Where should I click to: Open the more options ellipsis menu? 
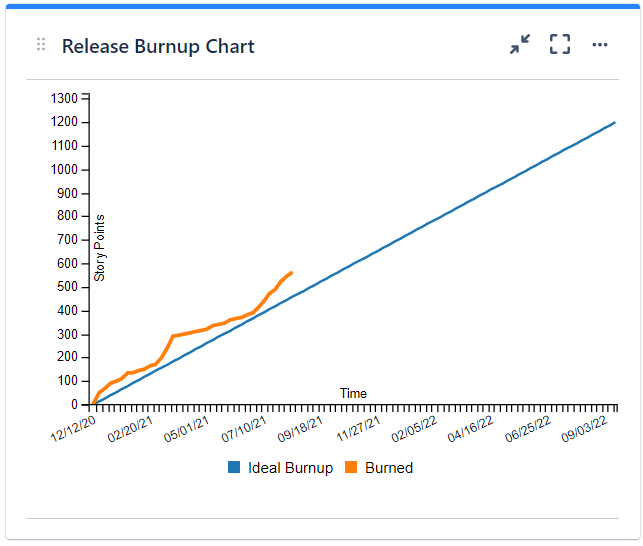[600, 44]
